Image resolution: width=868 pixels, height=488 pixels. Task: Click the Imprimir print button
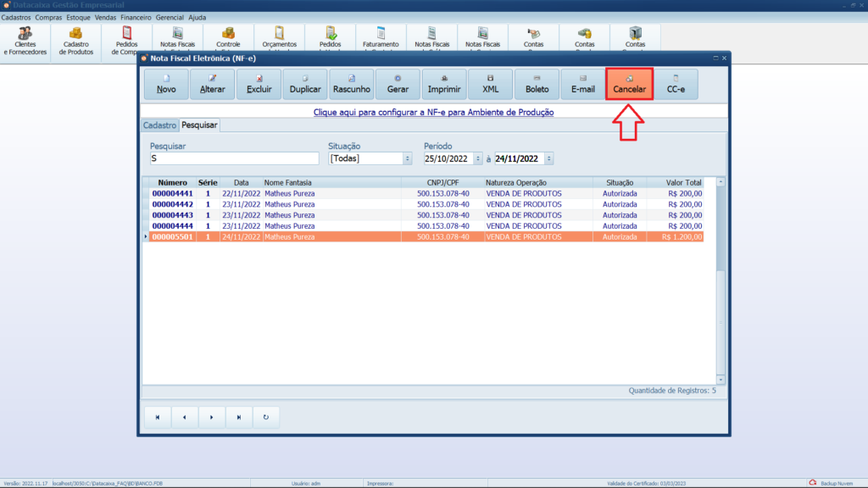(x=444, y=85)
